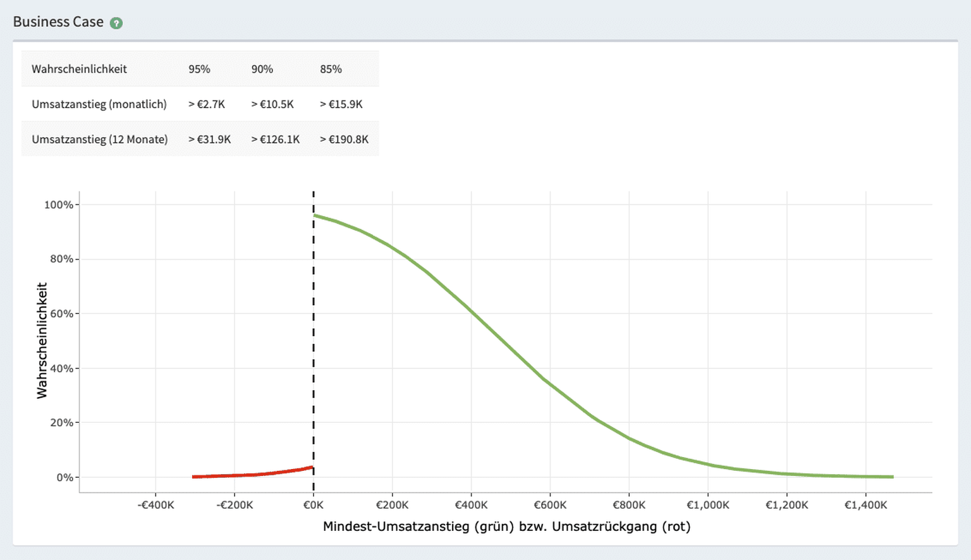
Task: Click the '100%' y-axis label
Action: click(x=59, y=205)
